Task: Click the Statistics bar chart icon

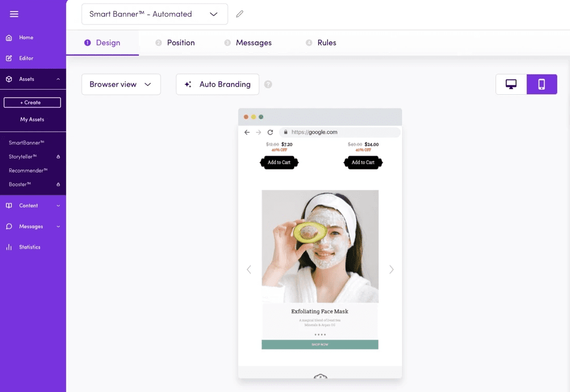Action: point(9,247)
